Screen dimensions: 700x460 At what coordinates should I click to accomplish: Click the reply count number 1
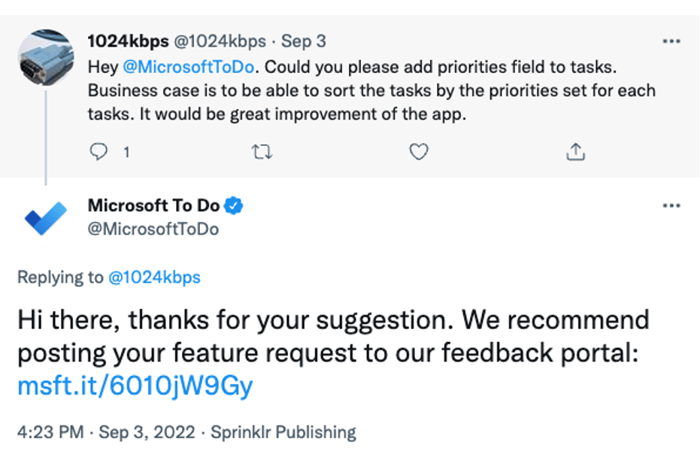coord(127,153)
